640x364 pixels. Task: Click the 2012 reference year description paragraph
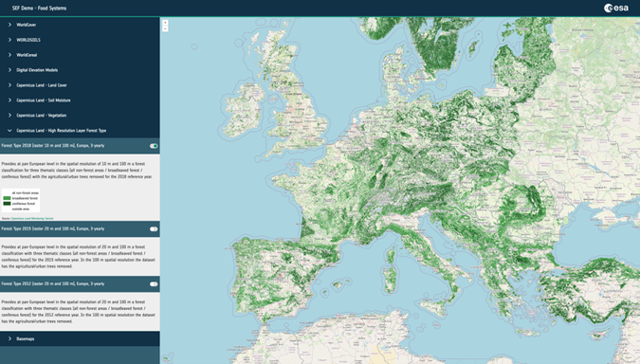[x=79, y=312]
